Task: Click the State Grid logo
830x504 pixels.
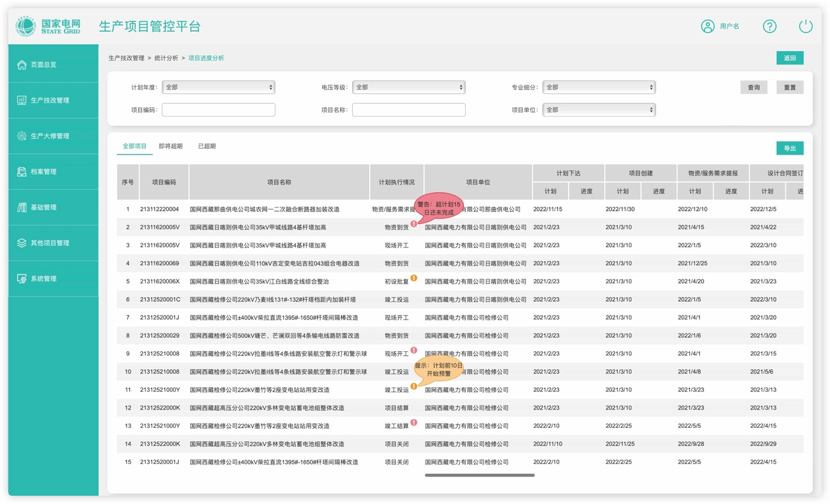Action: tap(49, 26)
